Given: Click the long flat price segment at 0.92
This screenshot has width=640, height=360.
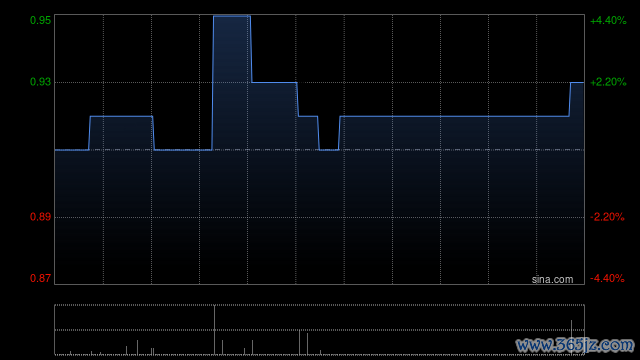Looking at the screenshot, I should [x=454, y=116].
